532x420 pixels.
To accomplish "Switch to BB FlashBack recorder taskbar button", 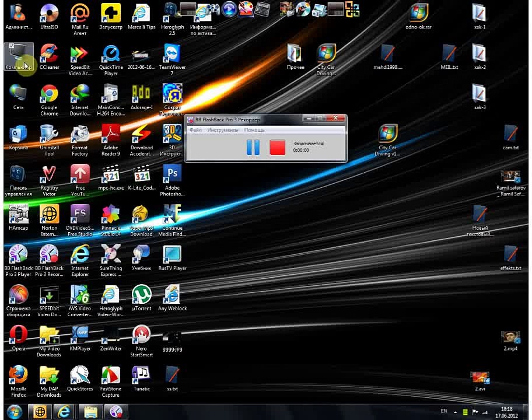I will pyautogui.click(x=116, y=412).
